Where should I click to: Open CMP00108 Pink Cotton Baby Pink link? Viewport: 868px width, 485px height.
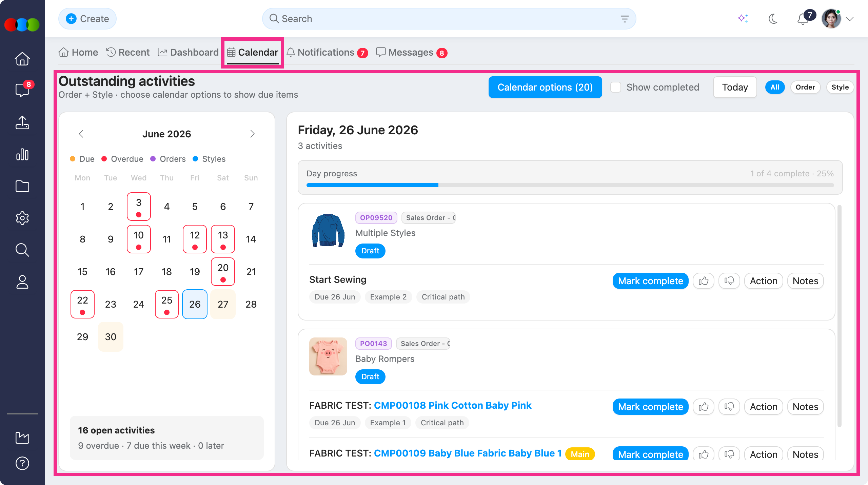[452, 405]
